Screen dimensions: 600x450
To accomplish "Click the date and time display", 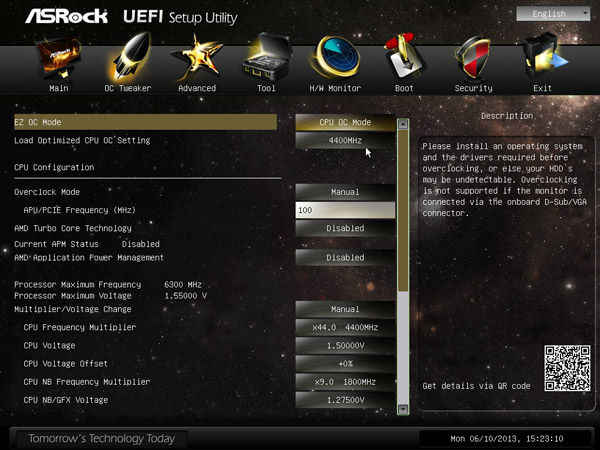I will (507, 439).
